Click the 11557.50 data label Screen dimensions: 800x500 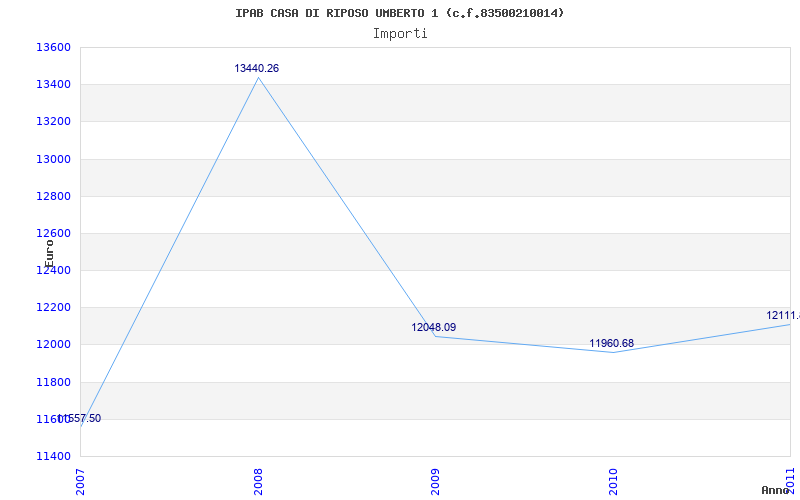(x=79, y=419)
